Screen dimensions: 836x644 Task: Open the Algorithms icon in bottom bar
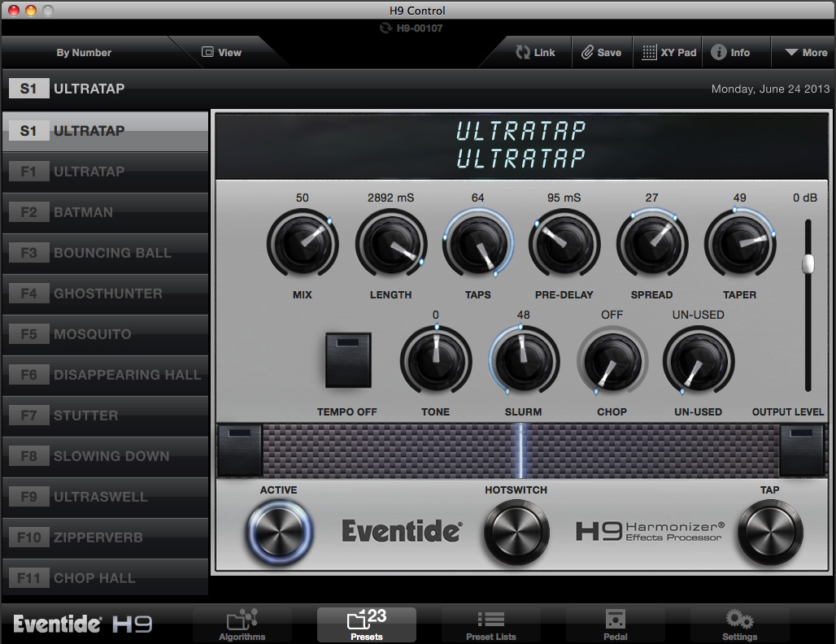point(242,619)
